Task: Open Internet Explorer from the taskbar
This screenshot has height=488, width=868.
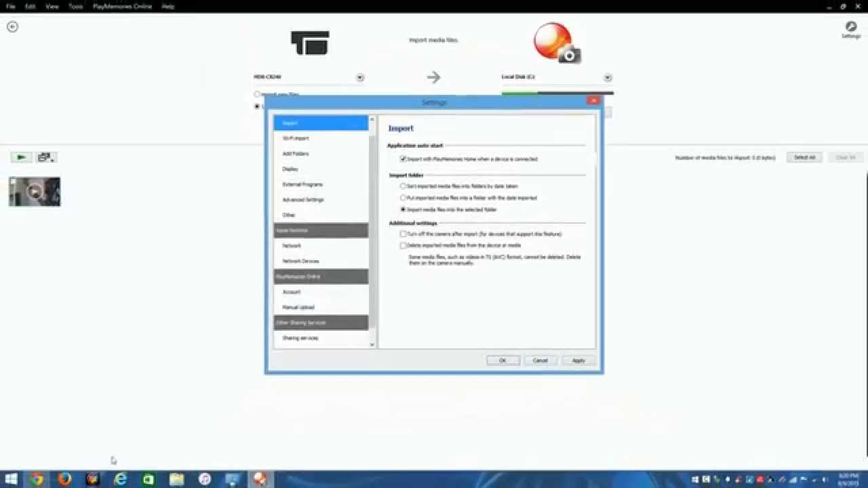Action: (x=121, y=479)
